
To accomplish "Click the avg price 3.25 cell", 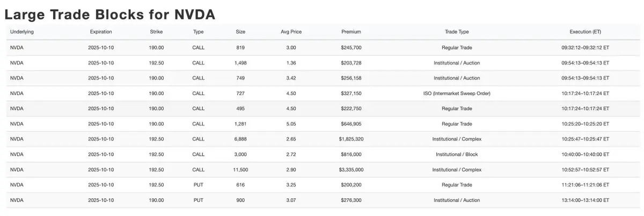I will [291, 184].
